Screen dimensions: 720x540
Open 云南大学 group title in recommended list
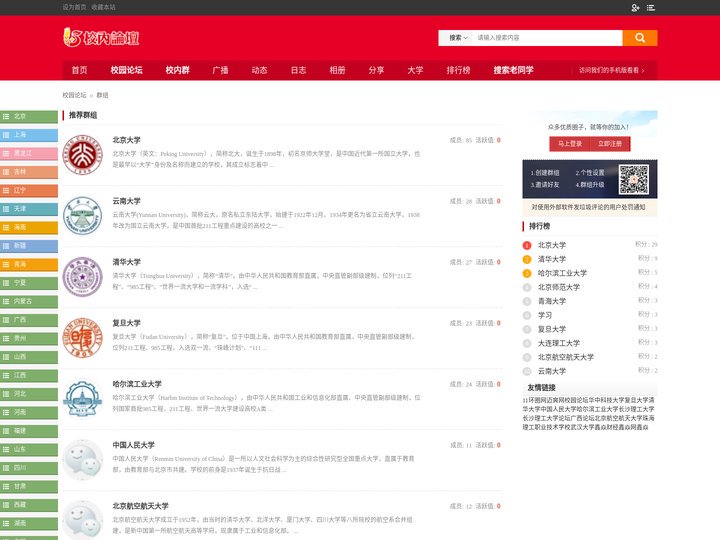pyautogui.click(x=127, y=201)
